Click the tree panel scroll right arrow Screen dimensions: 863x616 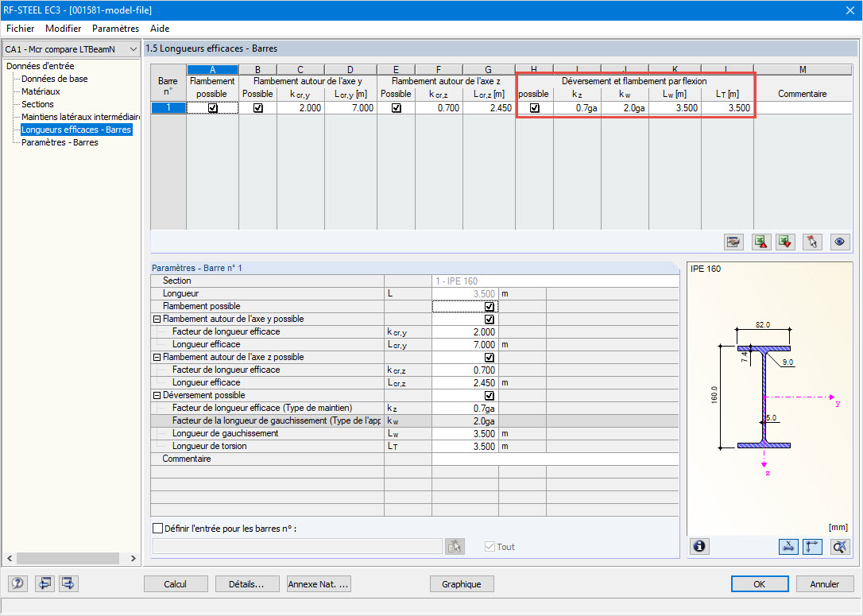pos(133,558)
